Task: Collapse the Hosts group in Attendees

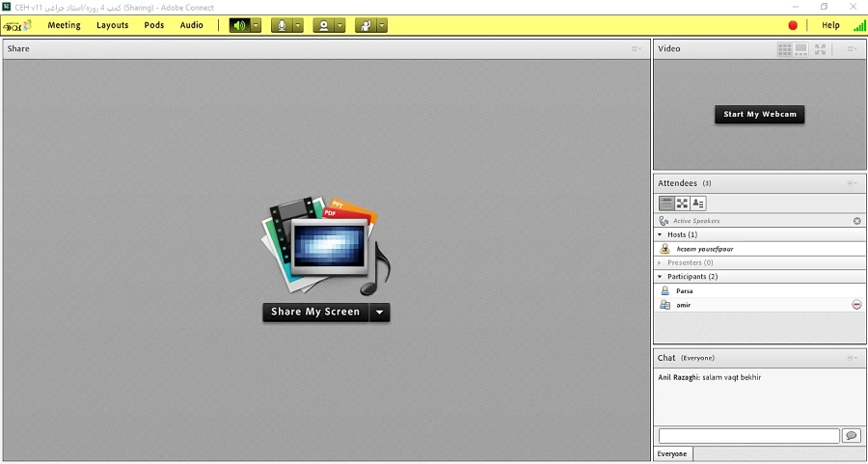Action: 660,234
